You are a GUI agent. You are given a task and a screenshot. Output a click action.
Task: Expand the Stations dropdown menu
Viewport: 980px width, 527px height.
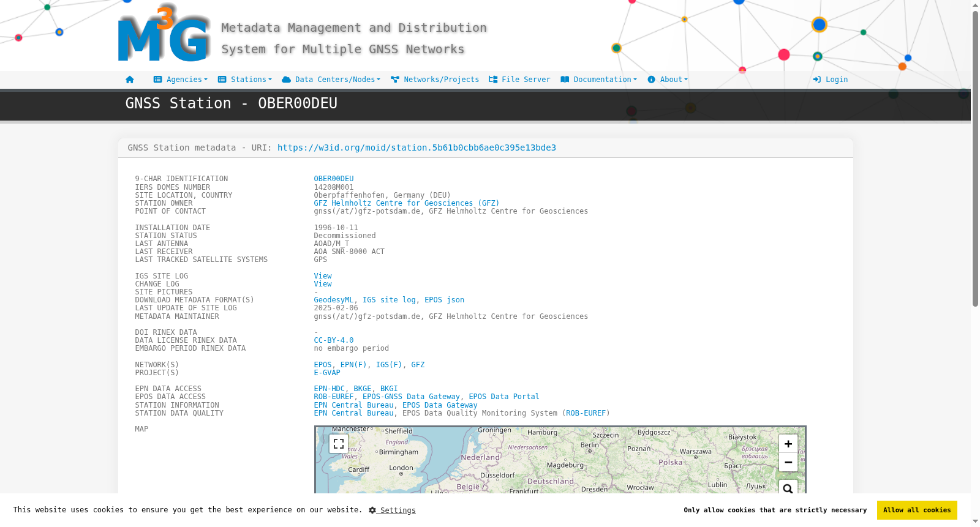pyautogui.click(x=245, y=80)
